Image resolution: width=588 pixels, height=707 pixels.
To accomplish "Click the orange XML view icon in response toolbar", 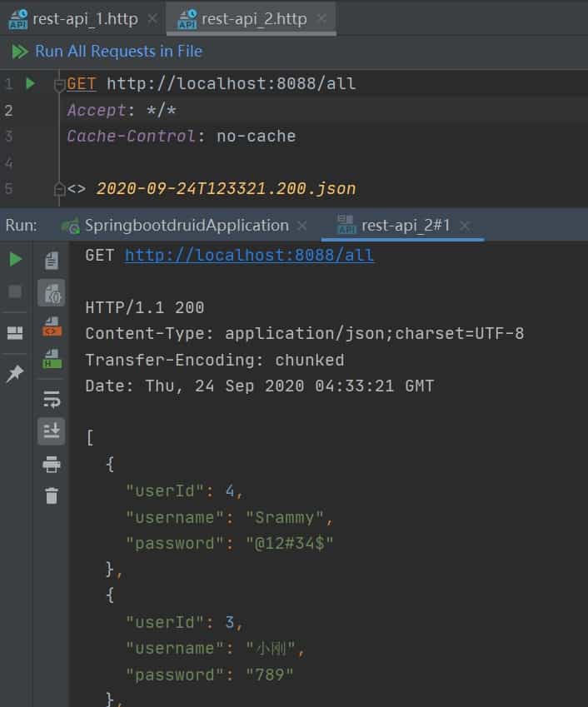I will pyautogui.click(x=52, y=326).
